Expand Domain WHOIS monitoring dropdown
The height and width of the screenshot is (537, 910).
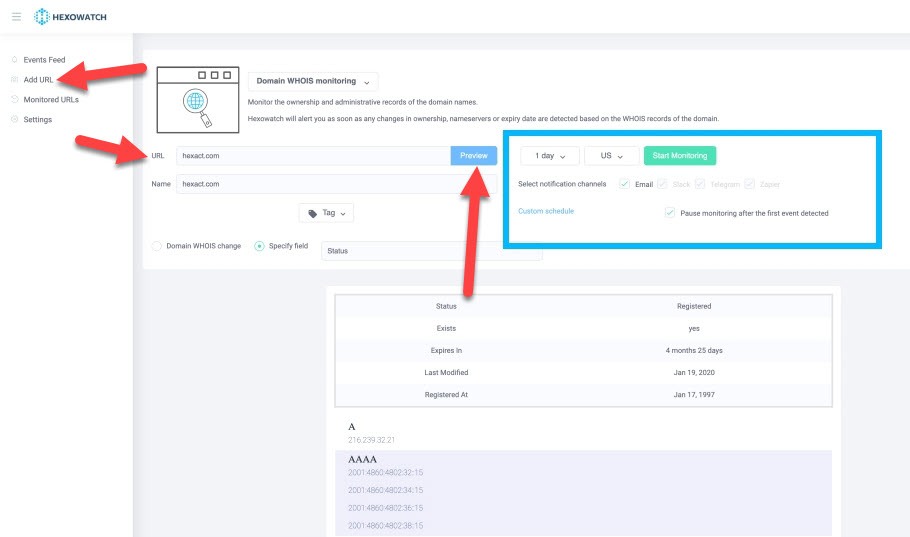(313, 81)
